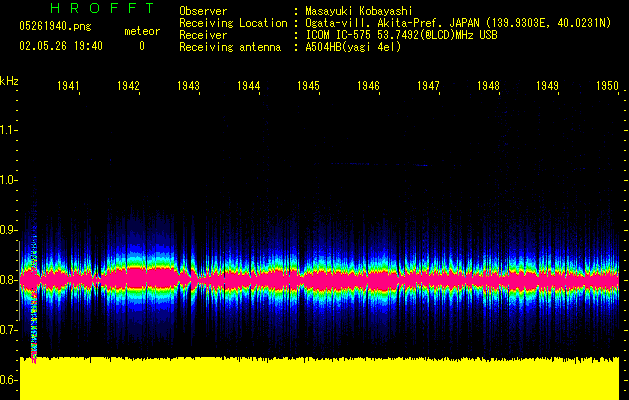Select the filename 05261940.png
The image size is (629, 400).
(x=55, y=27)
